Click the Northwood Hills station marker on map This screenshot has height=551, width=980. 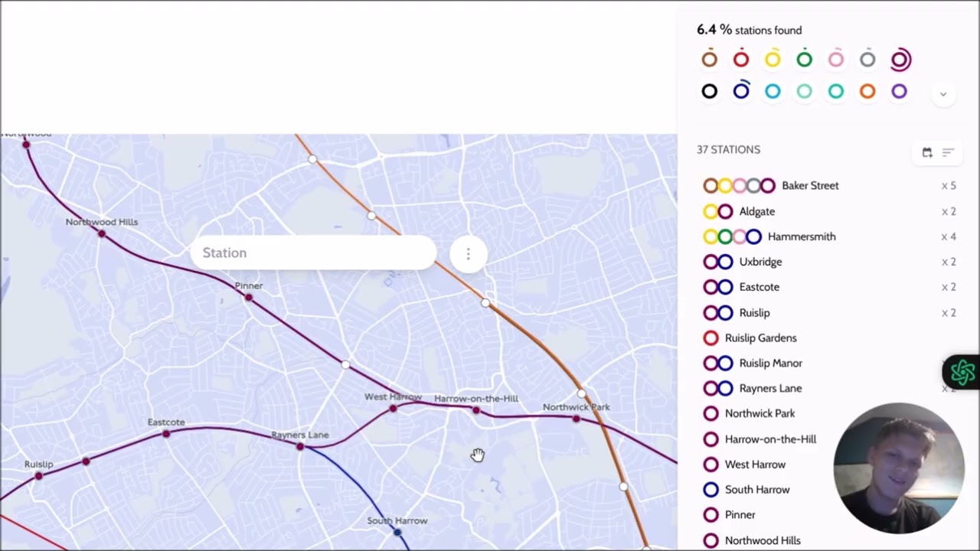(101, 233)
